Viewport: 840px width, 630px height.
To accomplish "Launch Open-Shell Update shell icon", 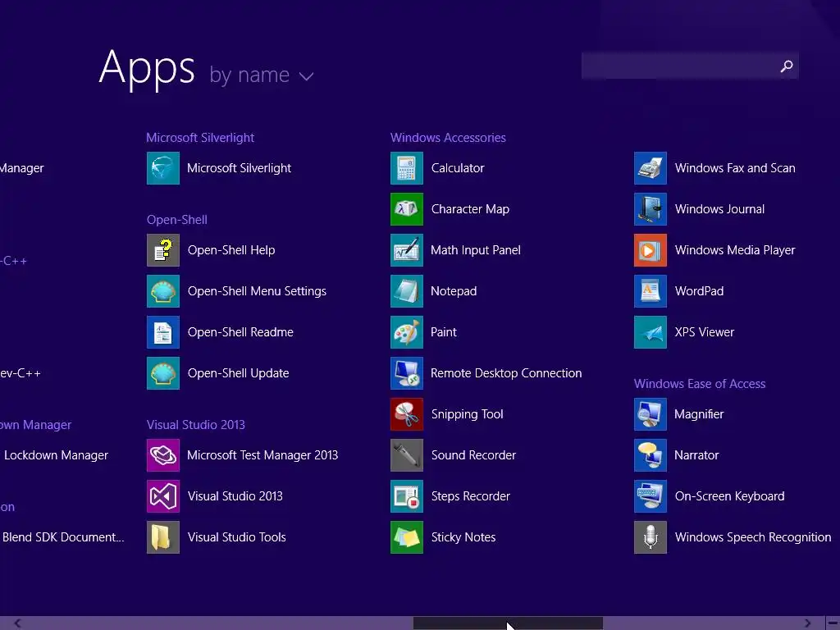I will click(163, 373).
